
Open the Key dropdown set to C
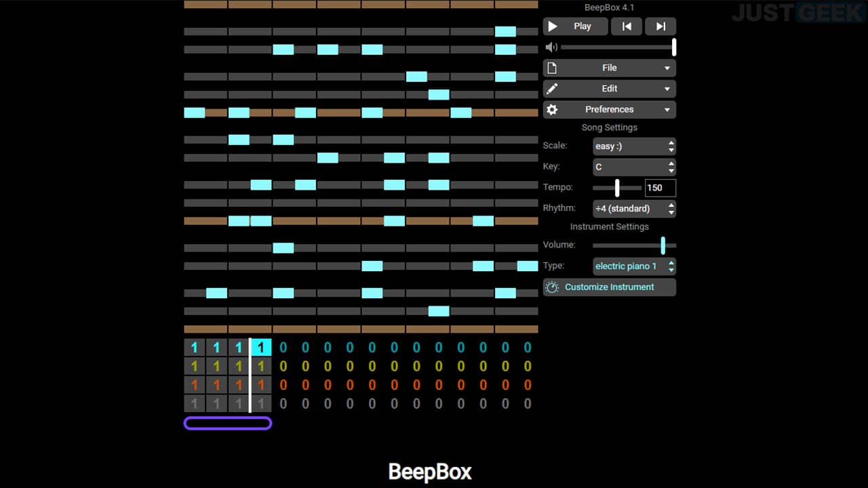click(x=635, y=167)
